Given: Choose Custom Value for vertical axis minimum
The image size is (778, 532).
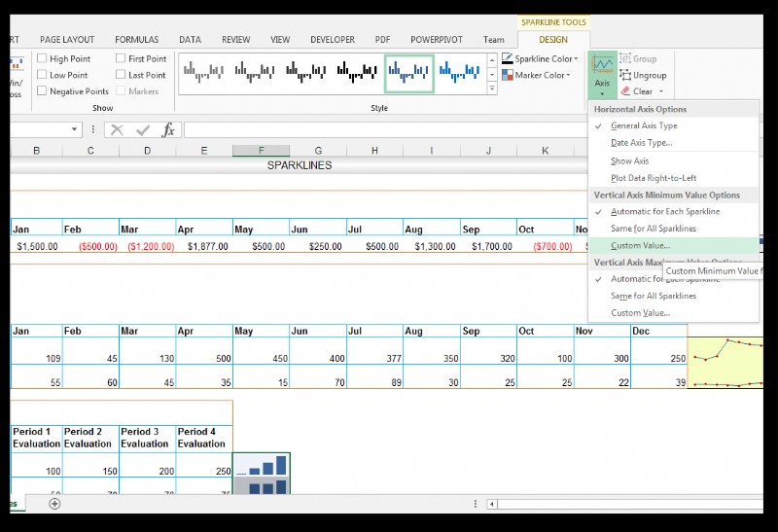Looking at the screenshot, I should coord(640,245).
